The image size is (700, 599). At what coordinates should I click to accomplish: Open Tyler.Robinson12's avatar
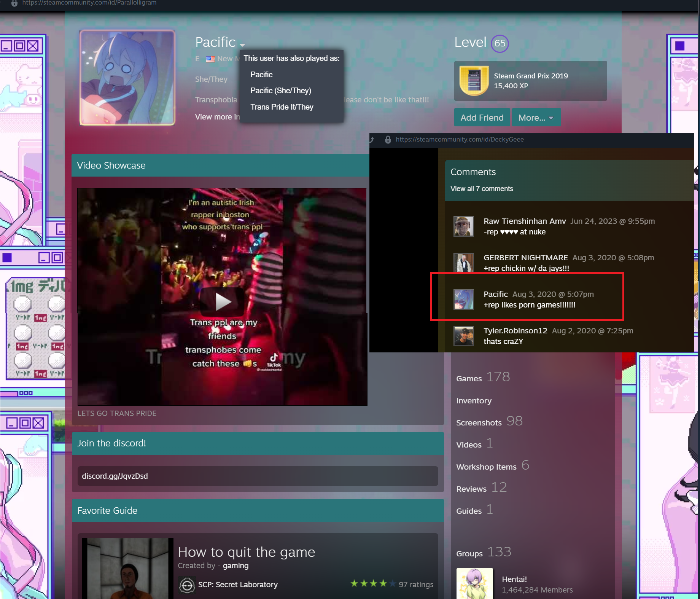coord(464,336)
